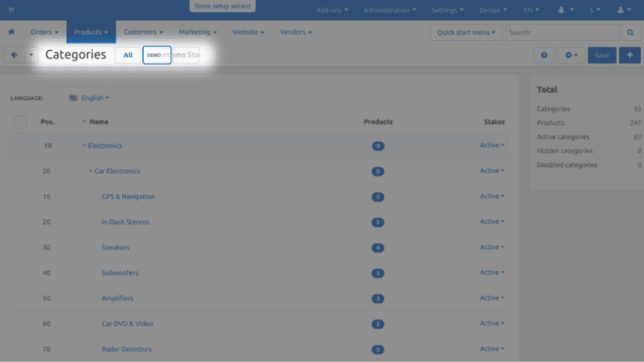
Task: Collapse the Electronics category tree
Action: pos(84,146)
